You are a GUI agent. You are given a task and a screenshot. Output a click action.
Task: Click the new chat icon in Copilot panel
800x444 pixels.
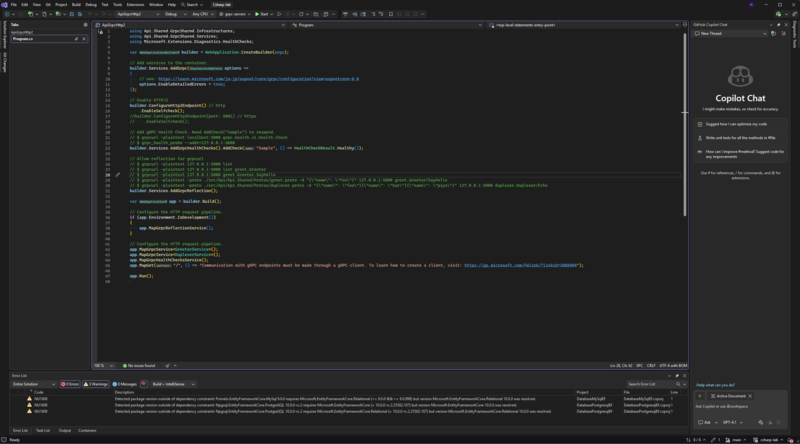pos(773,33)
